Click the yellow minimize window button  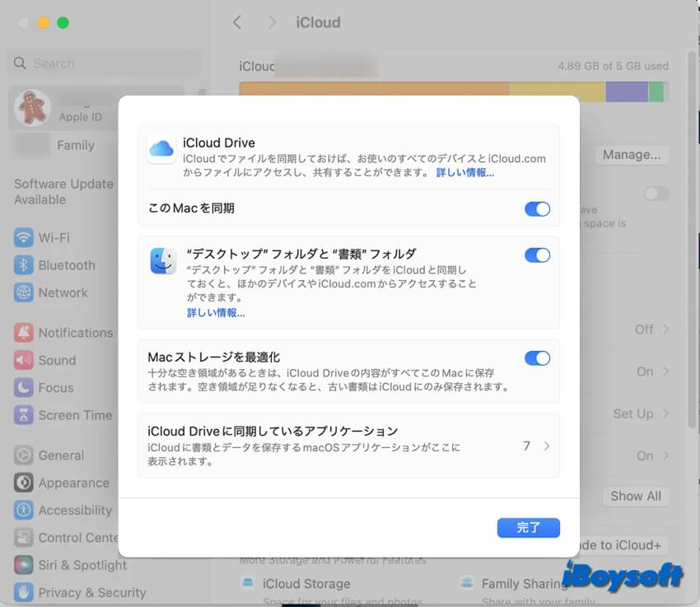43,22
